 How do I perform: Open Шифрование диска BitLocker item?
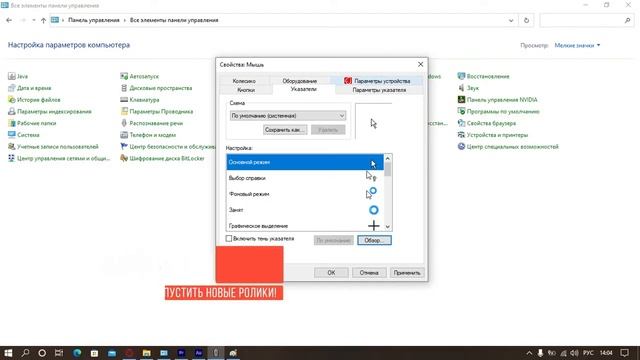pos(162,158)
